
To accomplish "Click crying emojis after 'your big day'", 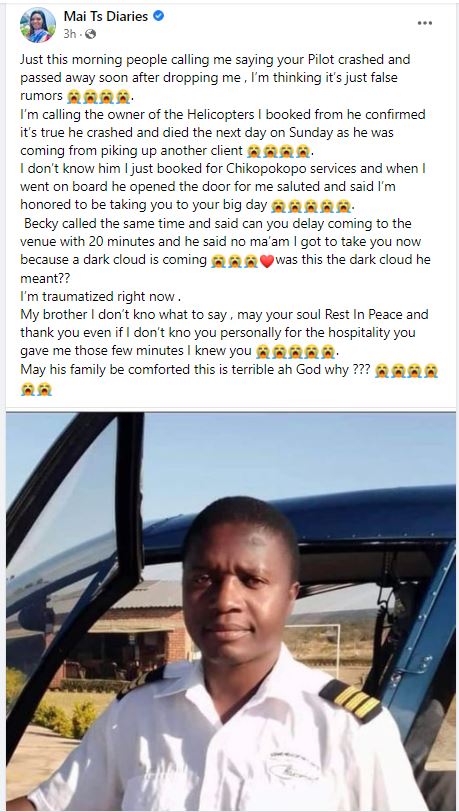I will [x=311, y=206].
